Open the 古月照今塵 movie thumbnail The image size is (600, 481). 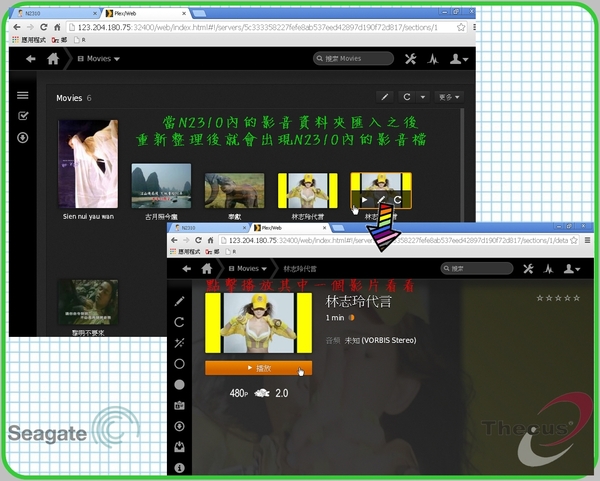click(x=161, y=186)
